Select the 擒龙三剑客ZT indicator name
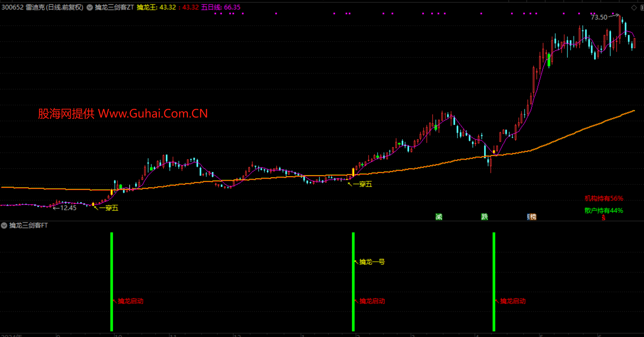This screenshot has width=644, height=337. tap(114, 7)
